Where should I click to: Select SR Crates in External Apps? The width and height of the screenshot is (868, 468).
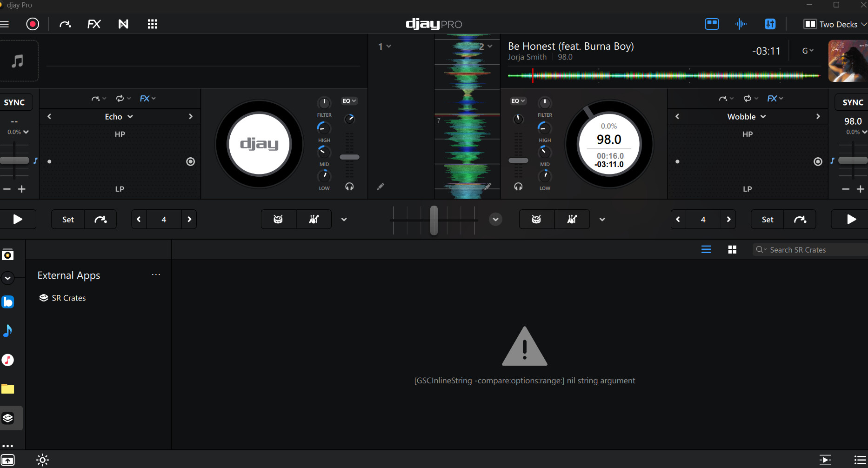click(68, 298)
